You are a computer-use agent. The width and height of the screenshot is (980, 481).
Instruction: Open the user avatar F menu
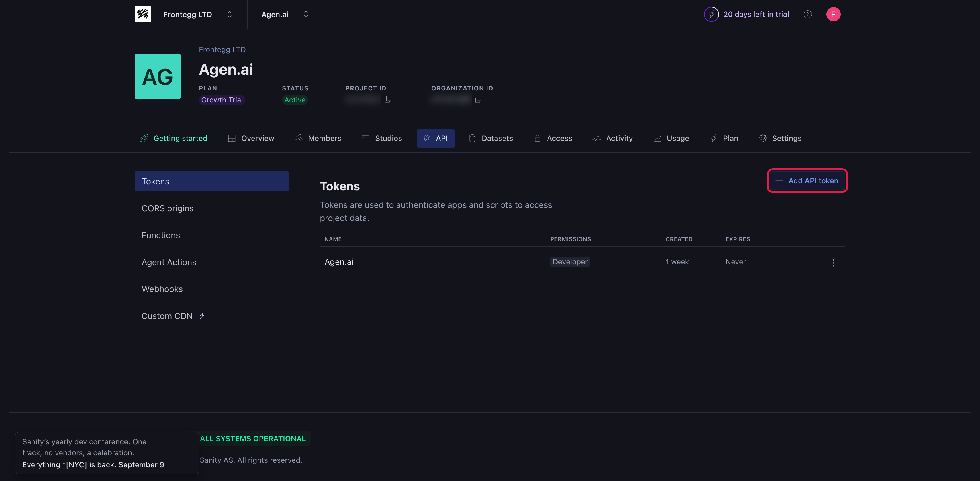pyautogui.click(x=833, y=14)
